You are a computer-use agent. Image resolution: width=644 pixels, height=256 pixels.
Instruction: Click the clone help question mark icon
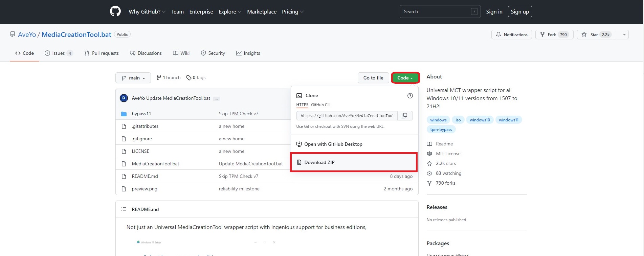pyautogui.click(x=410, y=96)
